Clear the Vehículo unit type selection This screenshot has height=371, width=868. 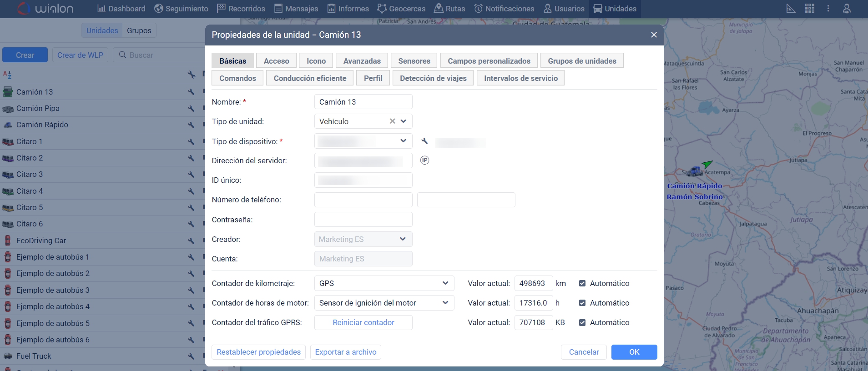point(392,121)
